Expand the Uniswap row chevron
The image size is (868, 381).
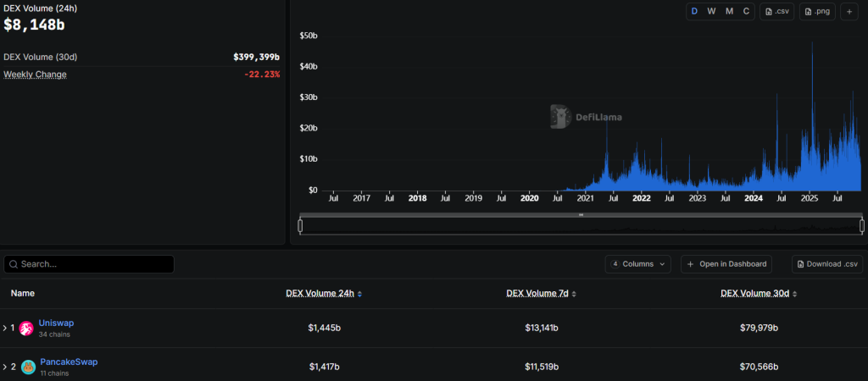point(5,329)
